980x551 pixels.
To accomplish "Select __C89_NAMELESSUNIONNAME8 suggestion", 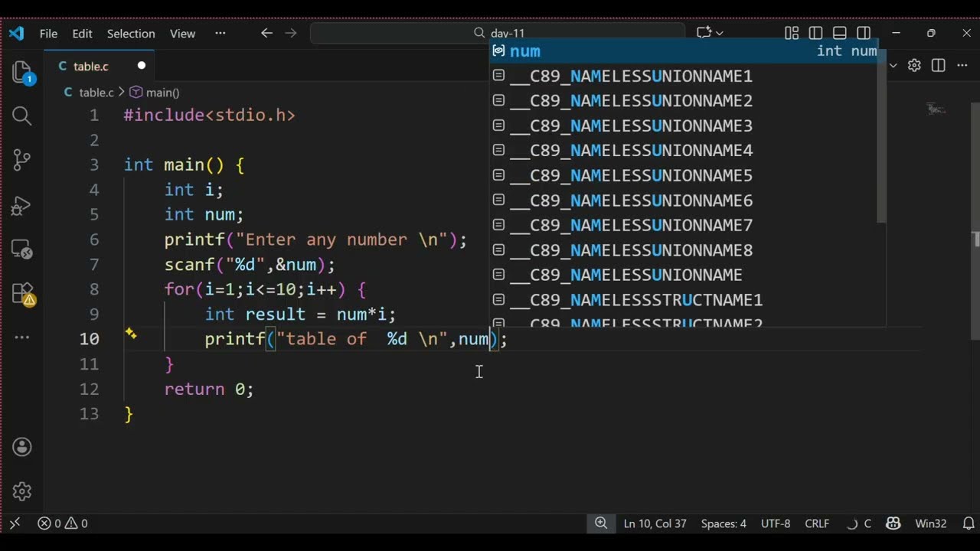I will tap(684, 250).
